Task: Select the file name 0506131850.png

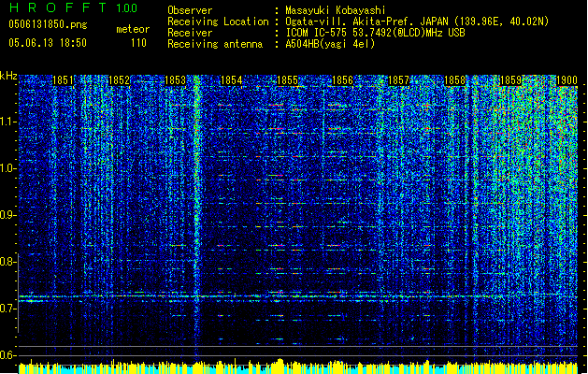Action: tap(48, 24)
